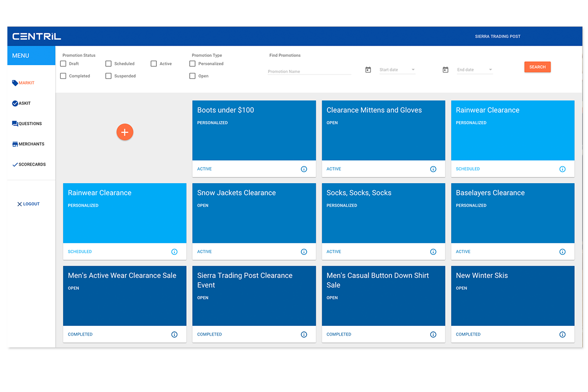
Task: Go to MARKIT in the sidebar menu
Action: [x=26, y=83]
